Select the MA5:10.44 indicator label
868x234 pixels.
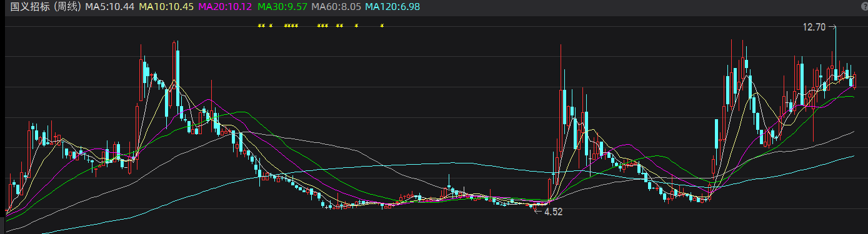coord(110,6)
